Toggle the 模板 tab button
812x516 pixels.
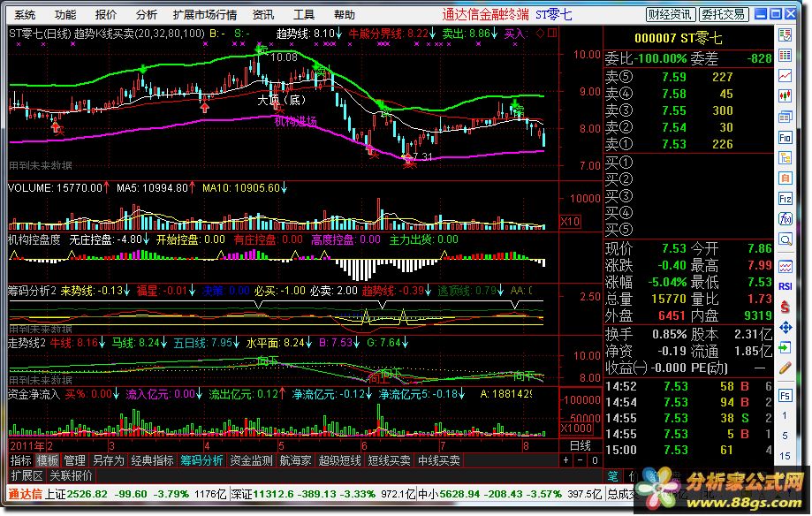[48, 460]
